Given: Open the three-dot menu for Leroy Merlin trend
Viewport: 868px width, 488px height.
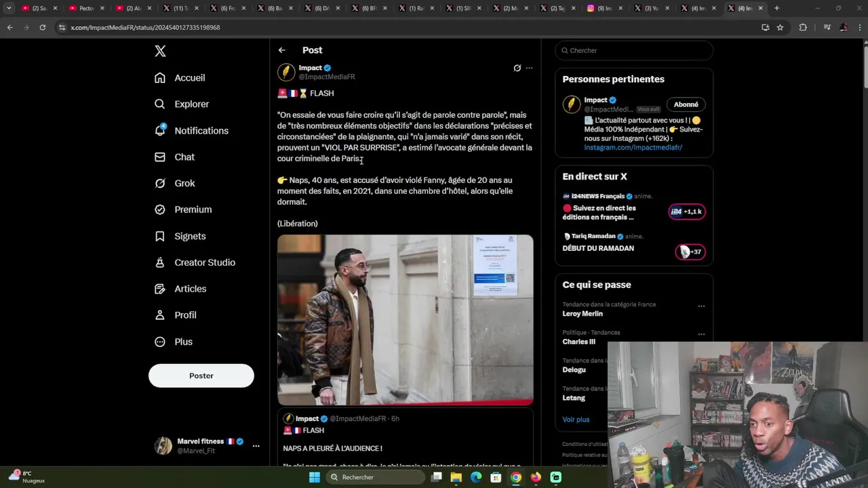Looking at the screenshot, I should click(701, 306).
